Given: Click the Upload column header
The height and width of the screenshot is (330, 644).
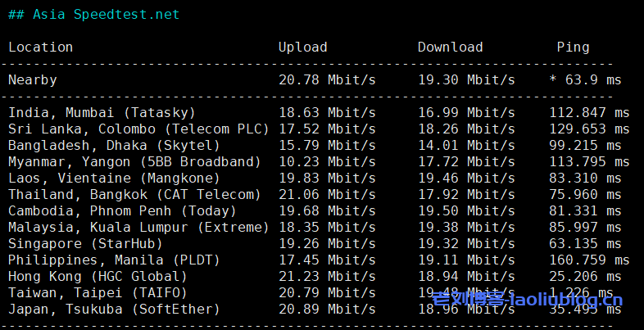Looking at the screenshot, I should 302,47.
